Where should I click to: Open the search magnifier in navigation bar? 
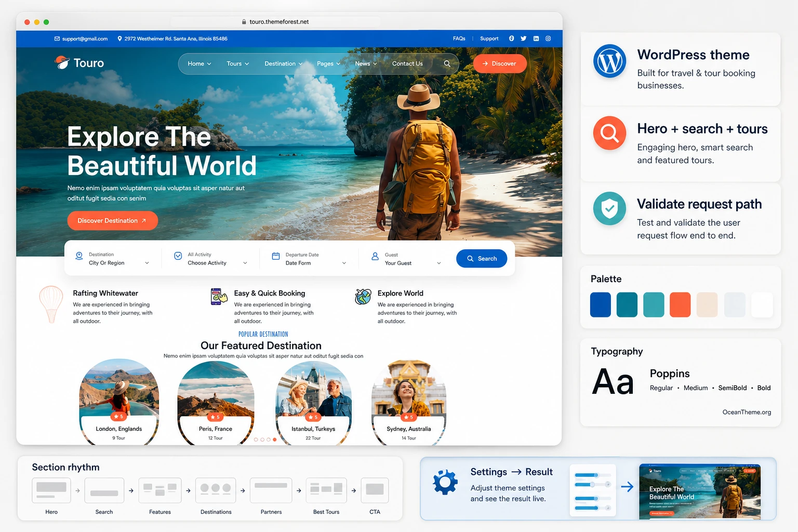[x=447, y=63]
